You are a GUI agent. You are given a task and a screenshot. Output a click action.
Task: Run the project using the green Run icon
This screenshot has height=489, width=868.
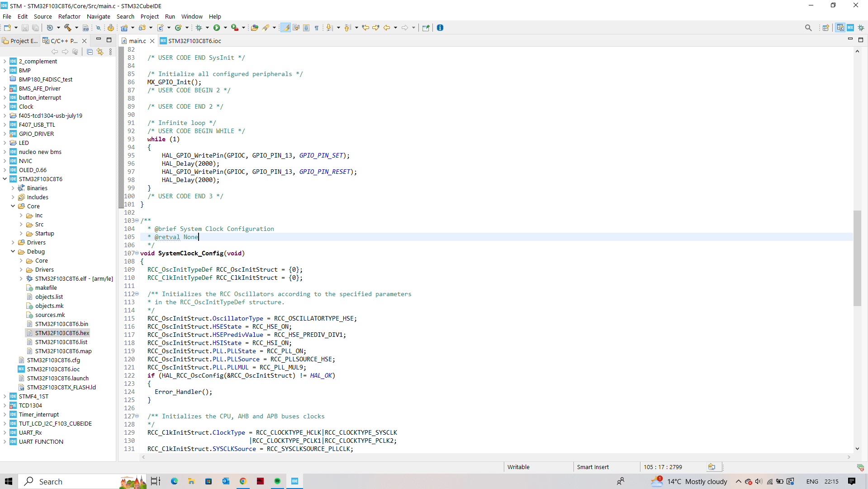click(217, 28)
